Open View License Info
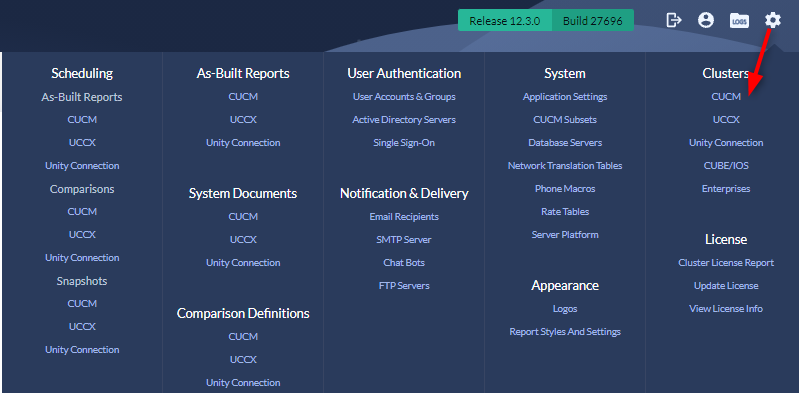The image size is (799, 393). (726, 308)
